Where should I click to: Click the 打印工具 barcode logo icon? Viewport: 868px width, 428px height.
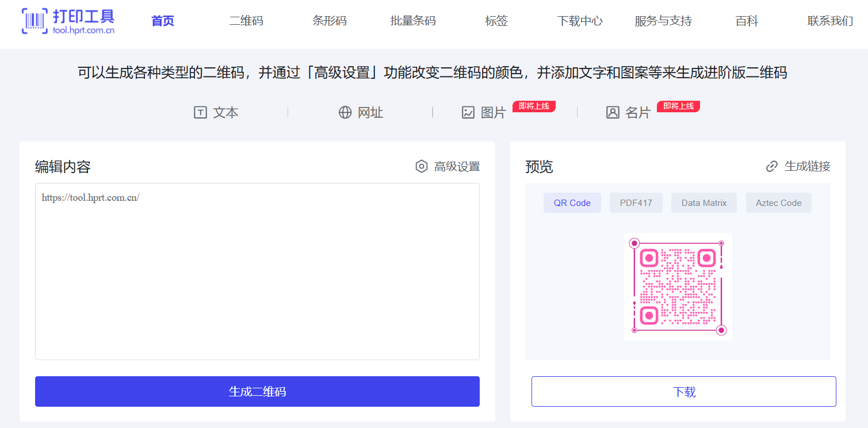(35, 21)
